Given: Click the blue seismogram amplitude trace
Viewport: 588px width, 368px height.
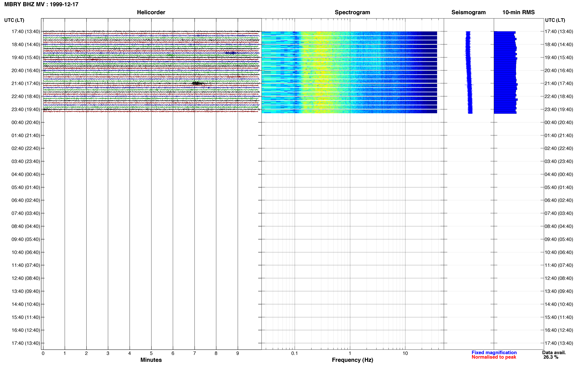Looking at the screenshot, I should point(469,72).
